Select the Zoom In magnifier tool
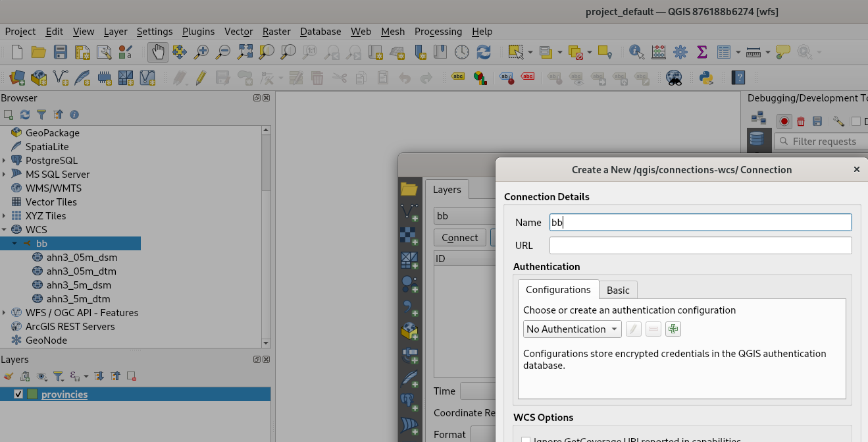 click(x=201, y=52)
